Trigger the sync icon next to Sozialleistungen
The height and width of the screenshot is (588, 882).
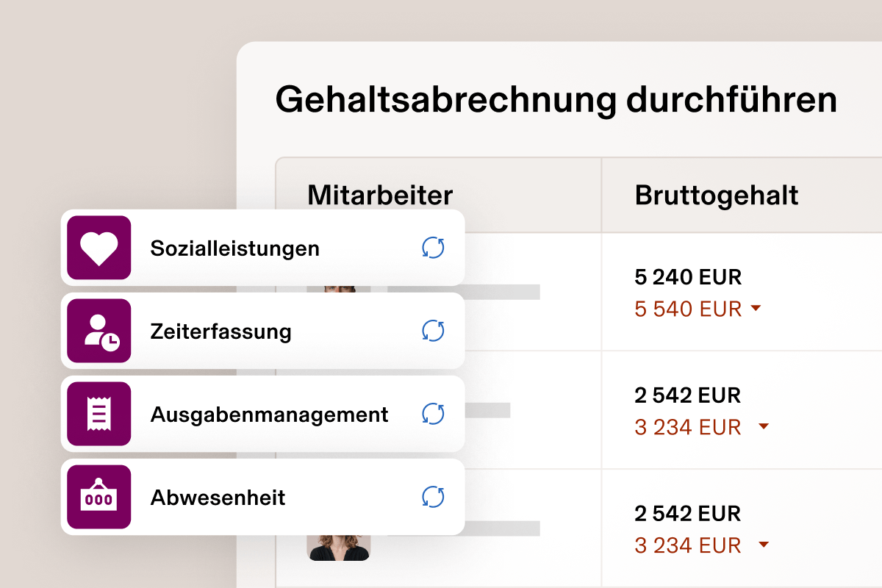[433, 248]
